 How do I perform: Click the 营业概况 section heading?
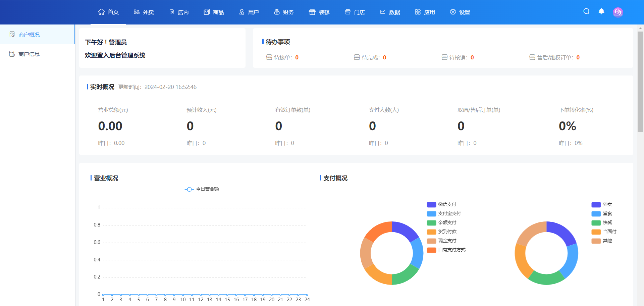click(x=106, y=178)
